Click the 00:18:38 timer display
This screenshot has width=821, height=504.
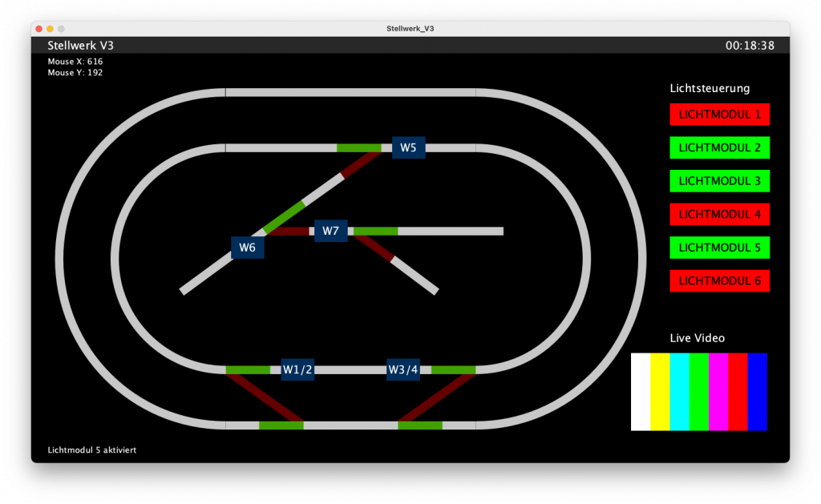click(x=750, y=46)
